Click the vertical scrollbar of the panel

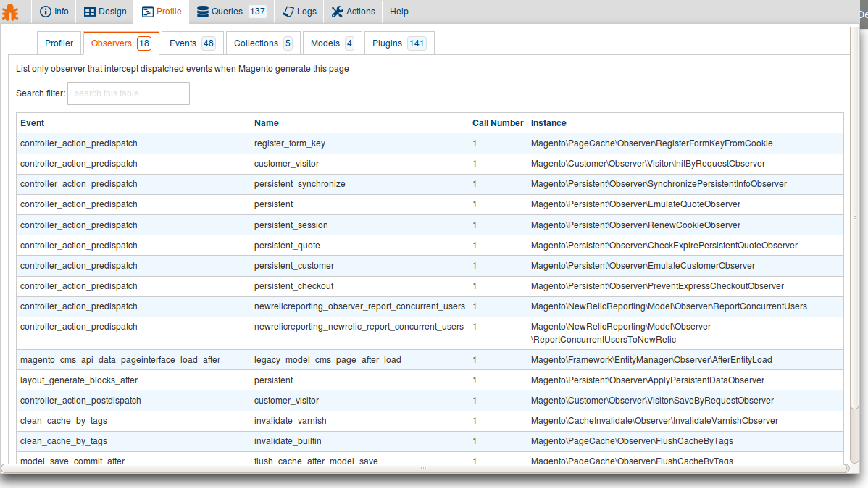click(855, 216)
